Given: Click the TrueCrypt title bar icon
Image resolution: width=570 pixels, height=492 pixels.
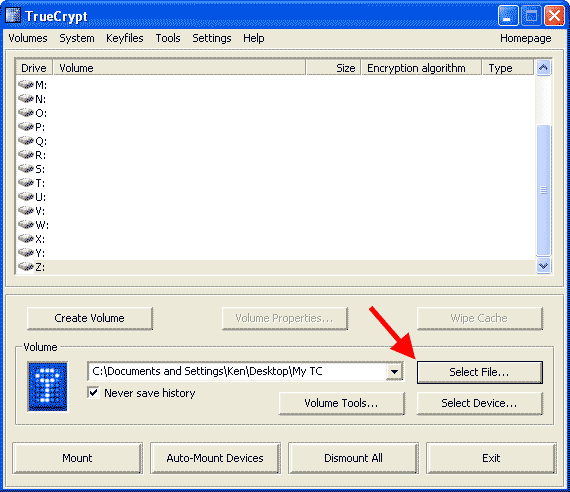Looking at the screenshot, I should (13, 16).
